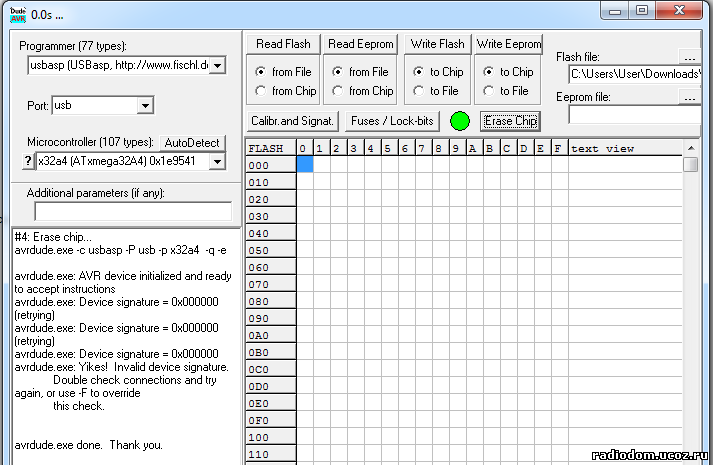Image resolution: width=713 pixels, height=465 pixels.
Task: Click log line 'Yikes! Invalid device signature.'
Action: pos(121,367)
